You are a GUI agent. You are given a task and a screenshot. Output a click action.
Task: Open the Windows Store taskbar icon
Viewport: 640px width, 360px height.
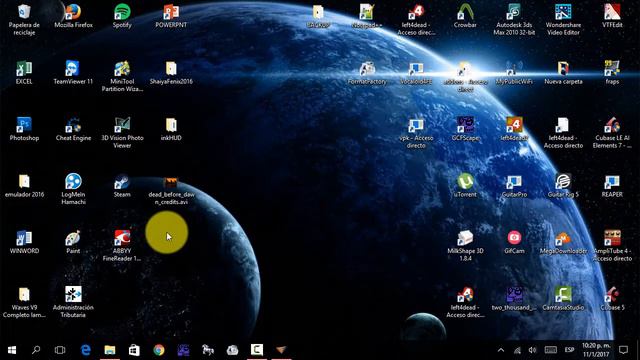tap(134, 350)
